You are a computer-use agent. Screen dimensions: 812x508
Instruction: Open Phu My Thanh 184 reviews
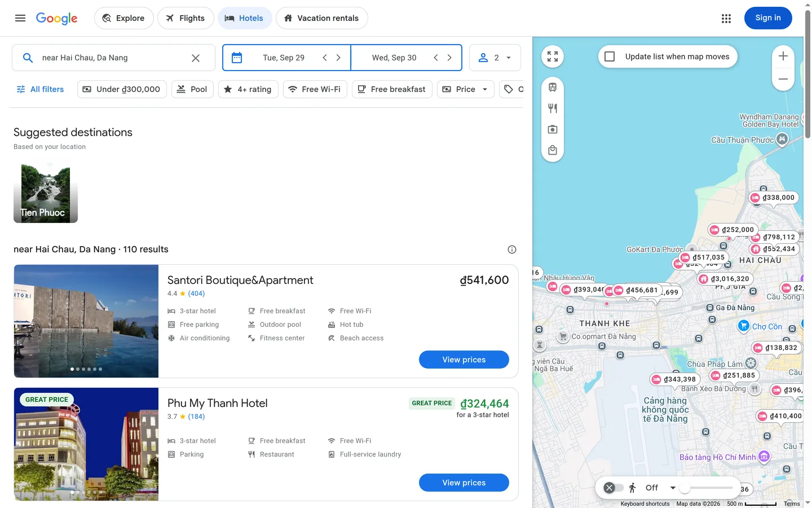click(x=196, y=417)
